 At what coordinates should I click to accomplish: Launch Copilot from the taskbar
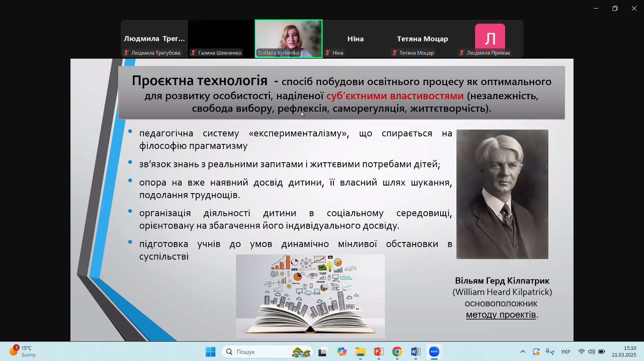pos(342,352)
